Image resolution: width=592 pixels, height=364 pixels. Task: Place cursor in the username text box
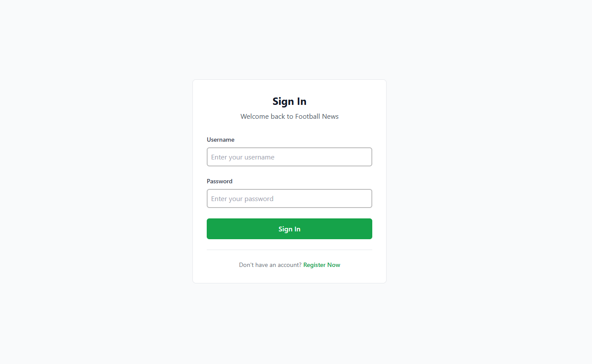coord(289,157)
